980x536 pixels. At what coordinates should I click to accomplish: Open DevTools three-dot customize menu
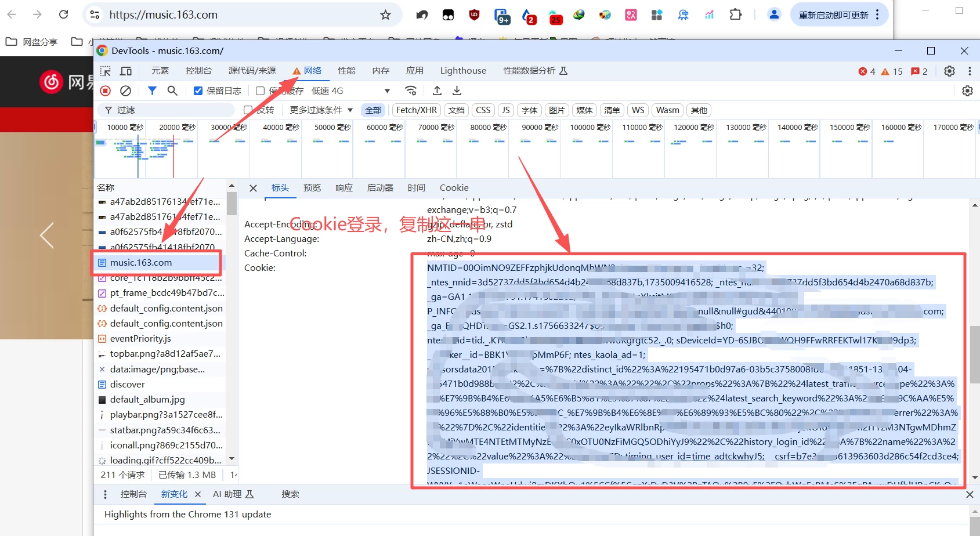coord(969,71)
